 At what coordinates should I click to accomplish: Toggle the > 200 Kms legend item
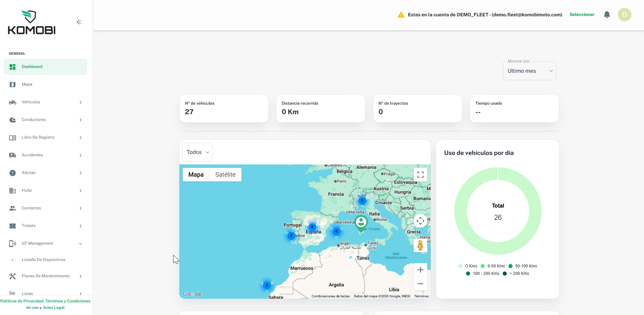click(x=516, y=274)
